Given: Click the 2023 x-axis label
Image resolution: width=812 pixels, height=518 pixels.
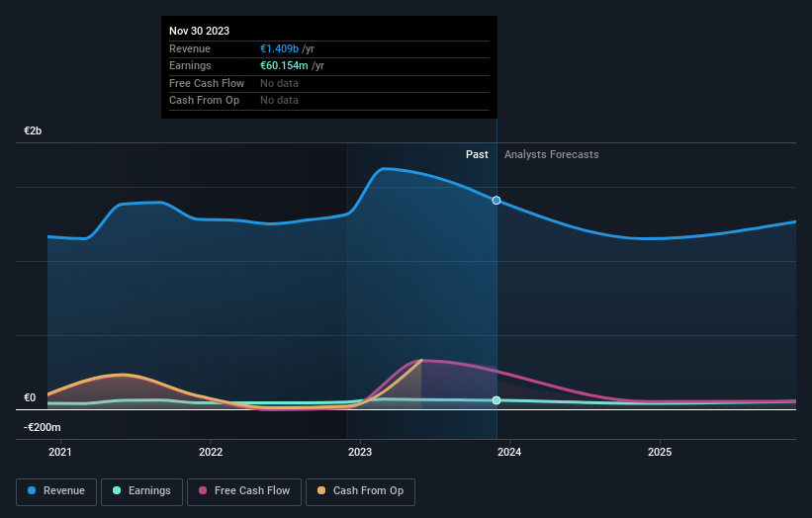Looking at the screenshot, I should (x=360, y=452).
